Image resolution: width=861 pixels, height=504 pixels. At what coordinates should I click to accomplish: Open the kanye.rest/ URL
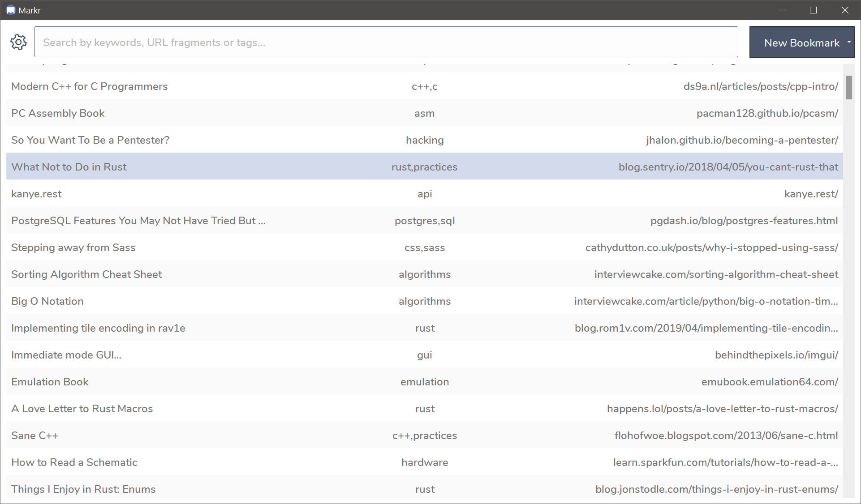click(811, 194)
